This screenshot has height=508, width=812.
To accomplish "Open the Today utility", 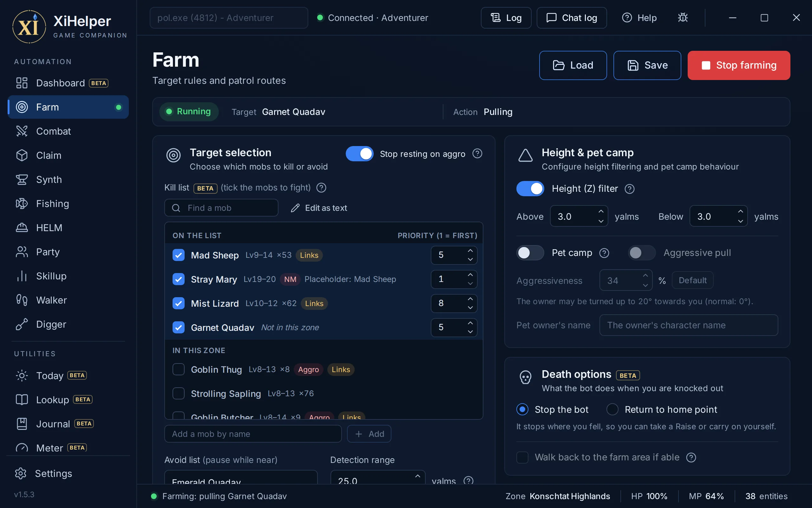I will coord(68,375).
